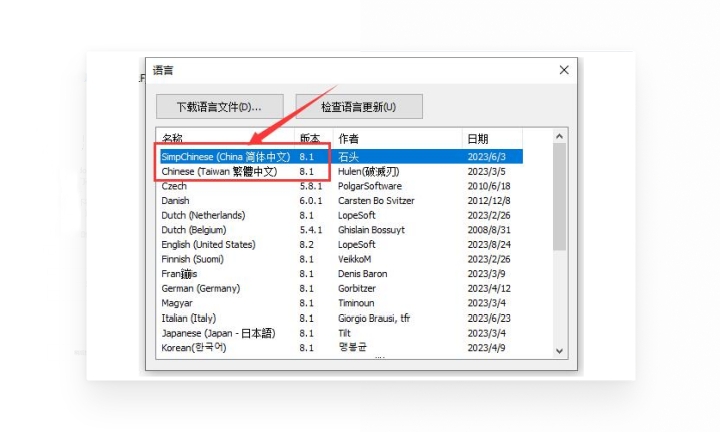
Task: Select the Finnish (Suomi) language row
Action: [x=342, y=259]
